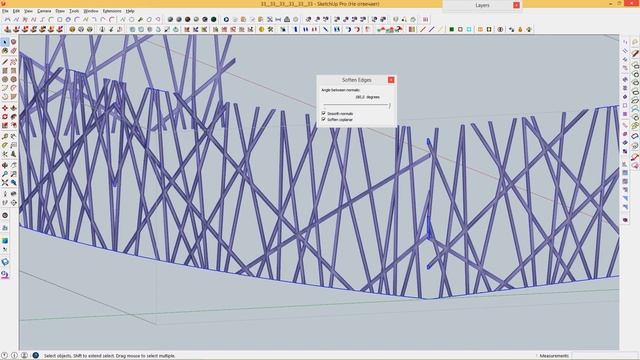Close the Soften Edges dialog
Screen dimensions: 640x360
point(391,80)
